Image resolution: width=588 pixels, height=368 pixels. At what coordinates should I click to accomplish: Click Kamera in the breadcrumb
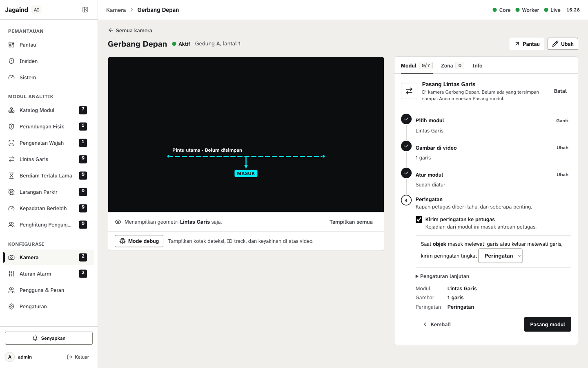(x=116, y=10)
